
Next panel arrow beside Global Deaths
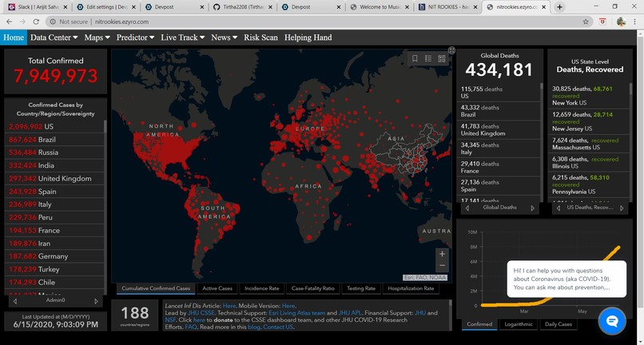click(533, 208)
